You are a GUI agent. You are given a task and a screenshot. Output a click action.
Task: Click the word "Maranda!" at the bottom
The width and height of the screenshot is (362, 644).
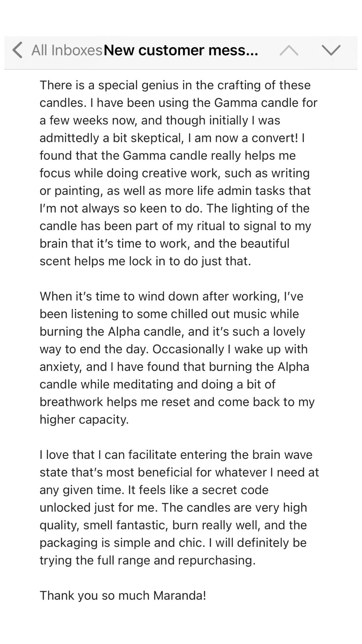(180, 595)
